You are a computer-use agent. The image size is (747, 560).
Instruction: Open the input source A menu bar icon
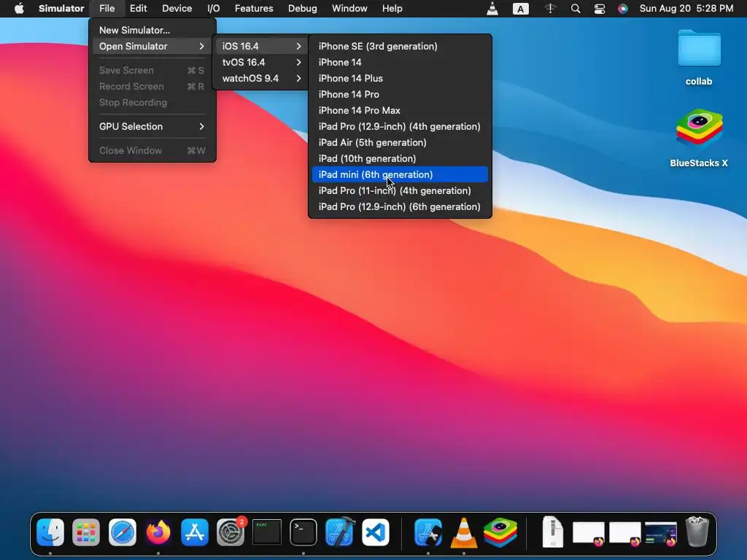tap(520, 9)
